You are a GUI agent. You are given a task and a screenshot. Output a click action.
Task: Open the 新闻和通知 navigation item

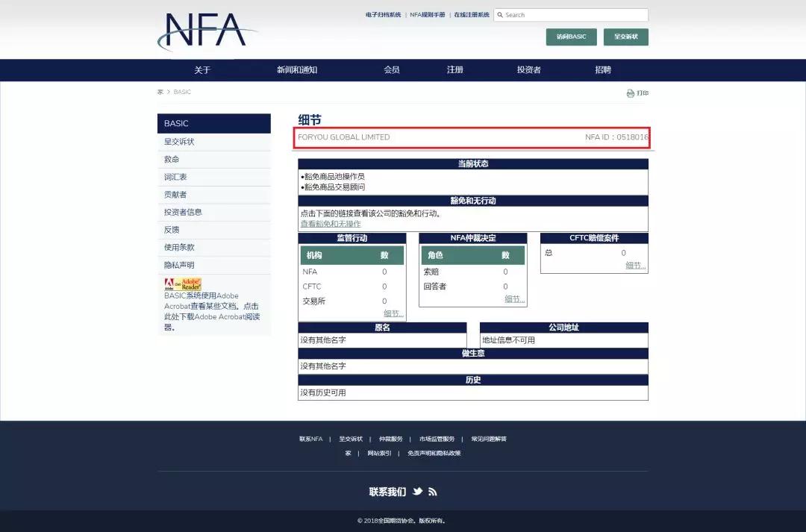point(297,69)
